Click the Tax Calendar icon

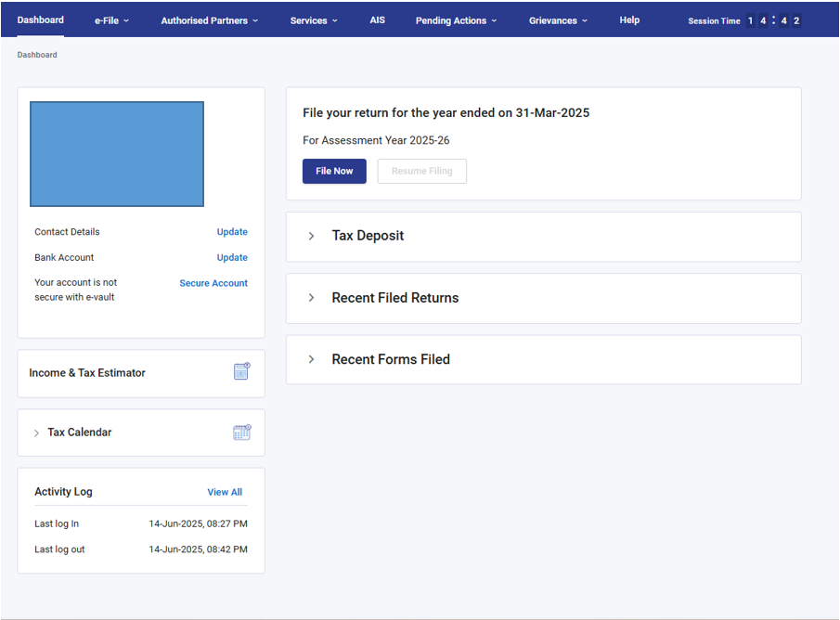(241, 433)
